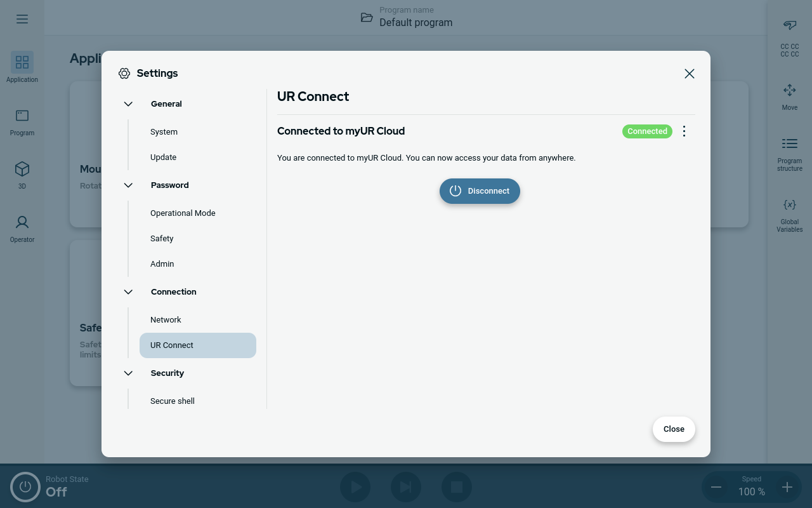The width and height of the screenshot is (812, 508).
Task: Select Operational Mode settings item
Action: 183,213
